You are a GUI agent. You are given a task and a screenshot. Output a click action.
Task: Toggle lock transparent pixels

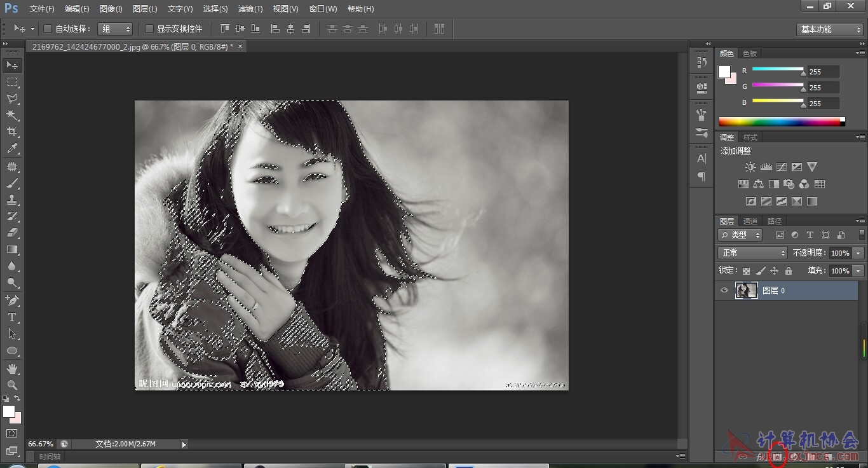click(x=746, y=271)
